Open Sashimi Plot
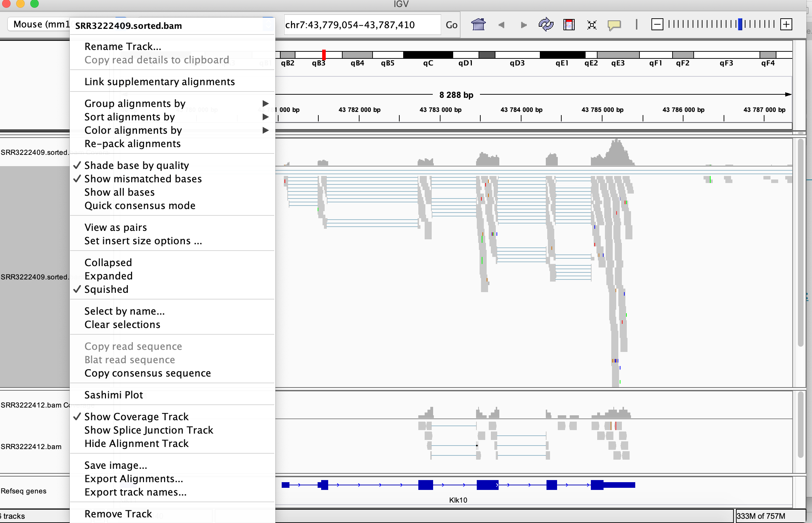Viewport: 812px width, 523px height. [x=114, y=395]
